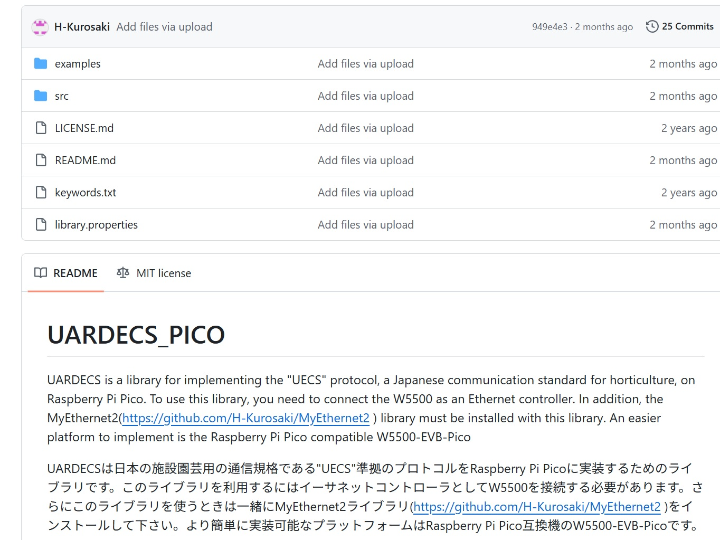The height and width of the screenshot is (540, 720).
Task: Open MyEthernet2 link in Japanese description
Action: tap(536, 507)
